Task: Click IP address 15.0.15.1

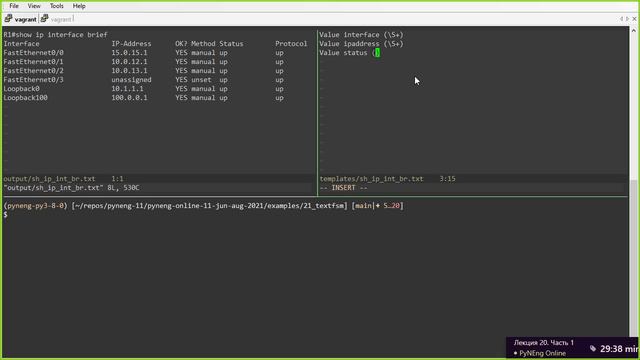Action: click(x=129, y=53)
